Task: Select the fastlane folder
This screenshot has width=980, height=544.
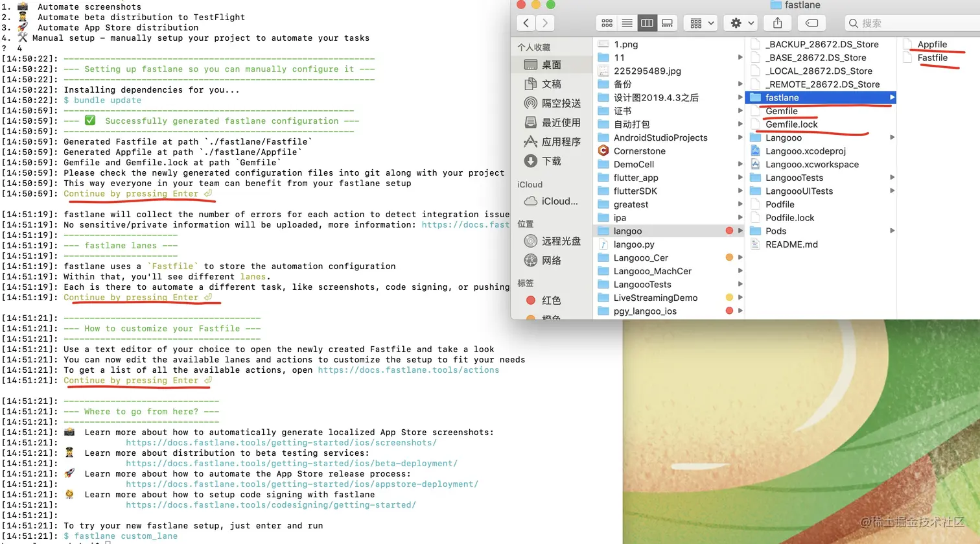Action: coord(822,97)
